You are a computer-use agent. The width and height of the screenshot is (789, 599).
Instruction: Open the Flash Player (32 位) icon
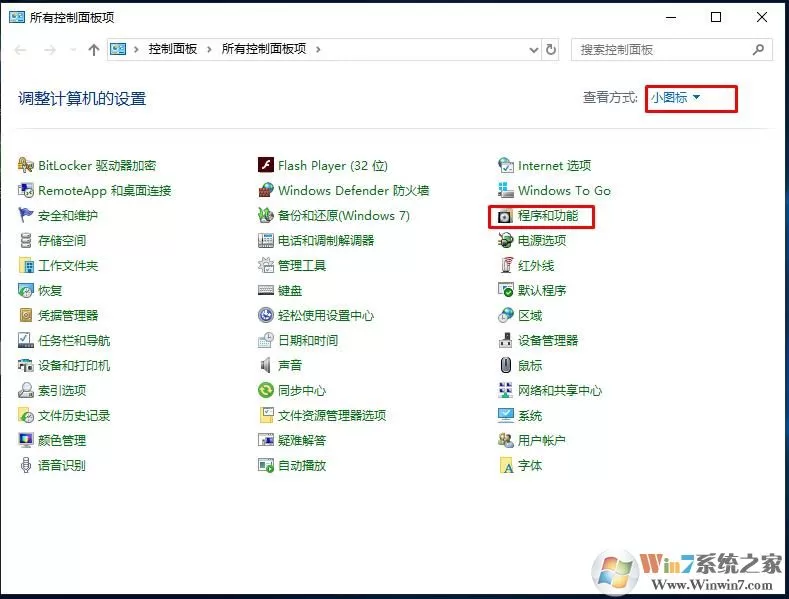[266, 165]
